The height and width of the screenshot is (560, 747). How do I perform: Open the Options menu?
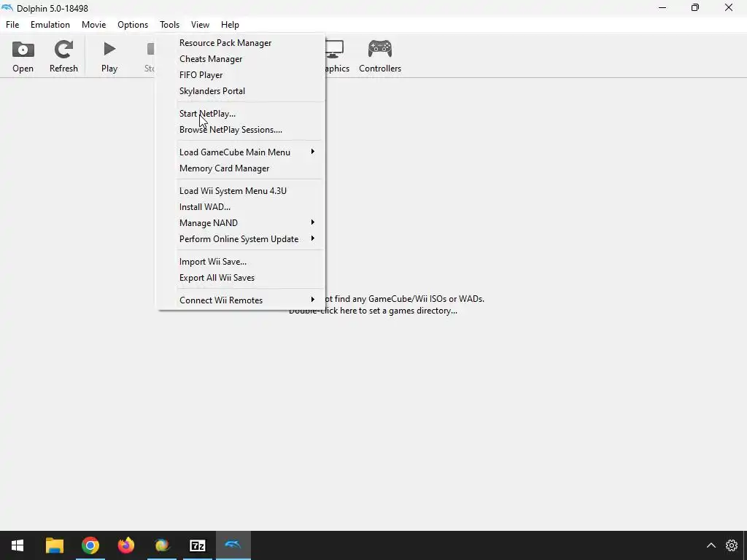click(133, 25)
